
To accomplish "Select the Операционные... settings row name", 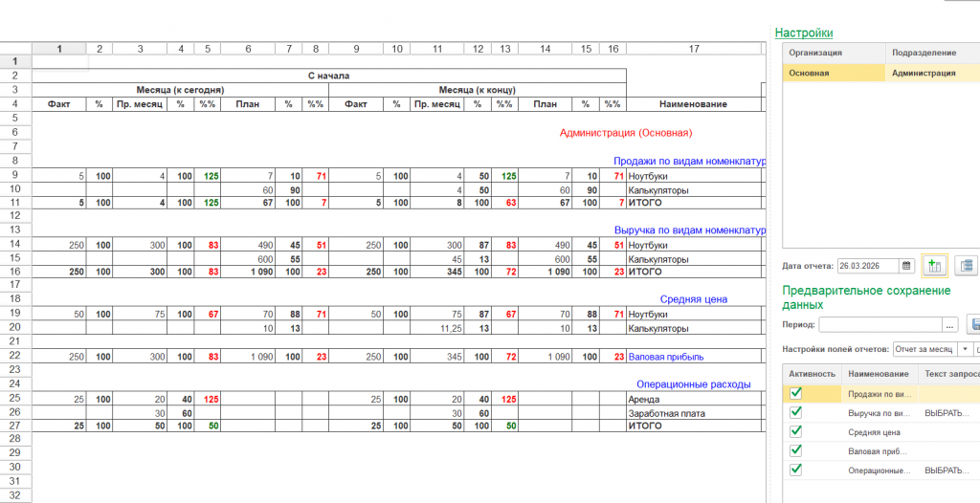I will click(879, 470).
